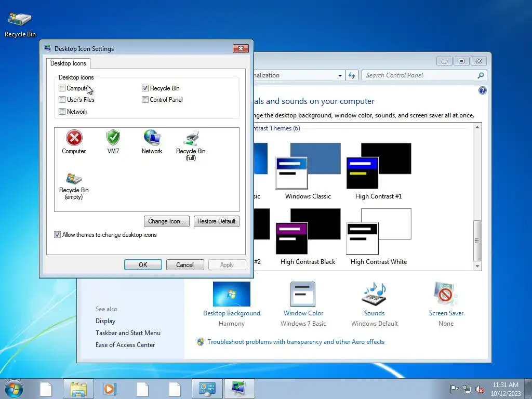Click the search magnifier icon
This screenshot has width=532, height=399.
point(481,75)
